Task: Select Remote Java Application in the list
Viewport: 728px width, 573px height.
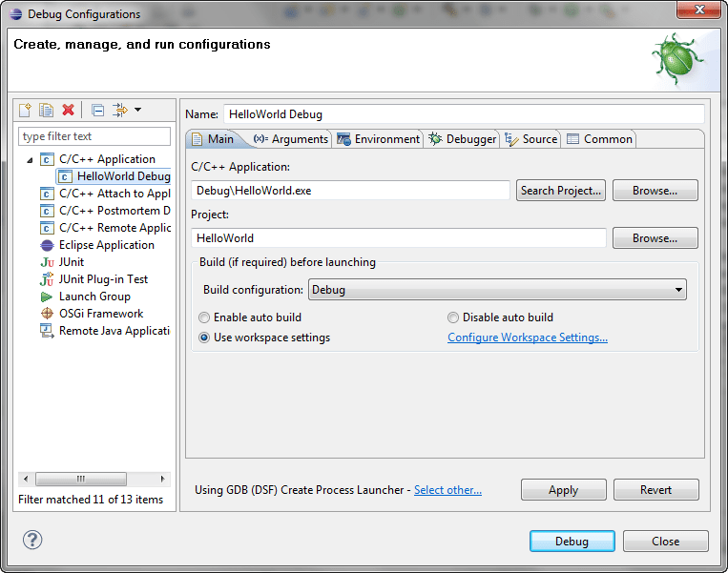Action: [114, 331]
